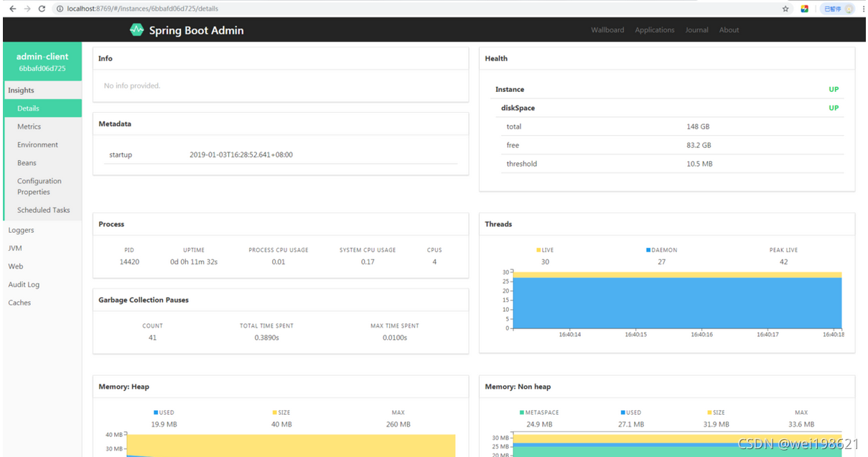
Task: Click the Spring Boot Admin pulse logo
Action: (x=136, y=30)
